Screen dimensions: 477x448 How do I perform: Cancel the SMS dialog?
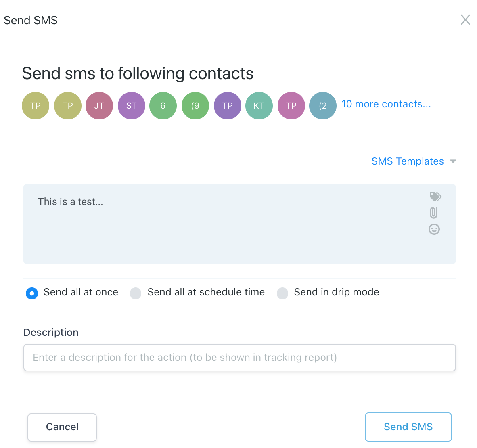[x=62, y=427]
